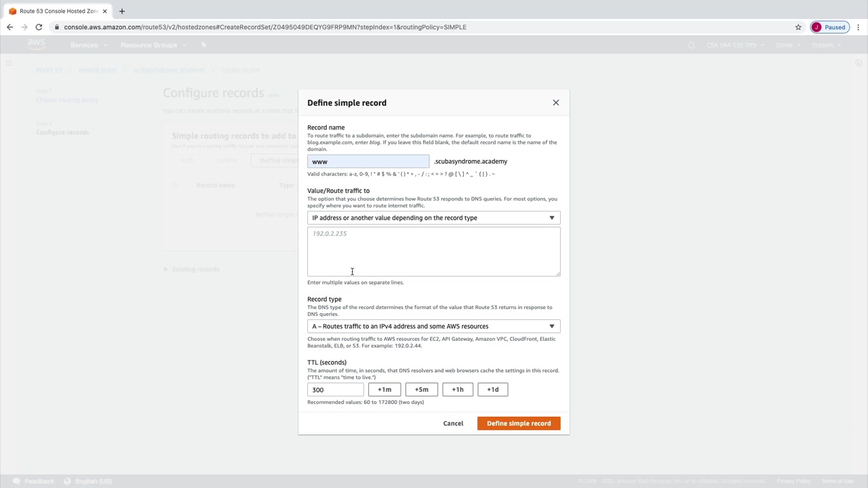The image size is (868, 488).
Task: Click the browser address bar URL
Action: (x=265, y=27)
